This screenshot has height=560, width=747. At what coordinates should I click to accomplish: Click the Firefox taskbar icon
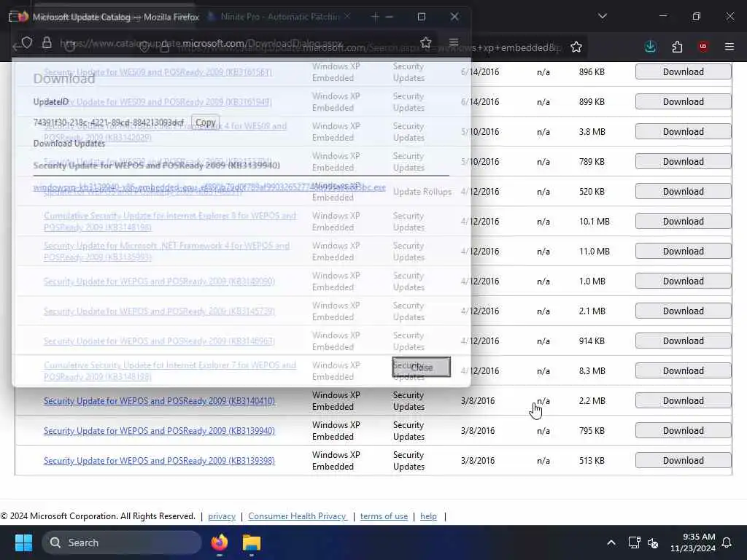220,542
